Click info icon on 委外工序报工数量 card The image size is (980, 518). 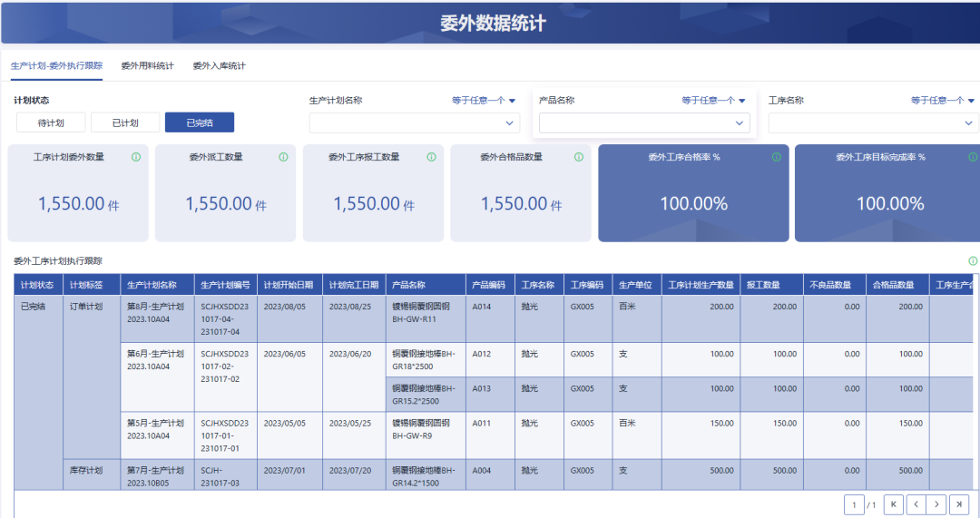pos(431,157)
